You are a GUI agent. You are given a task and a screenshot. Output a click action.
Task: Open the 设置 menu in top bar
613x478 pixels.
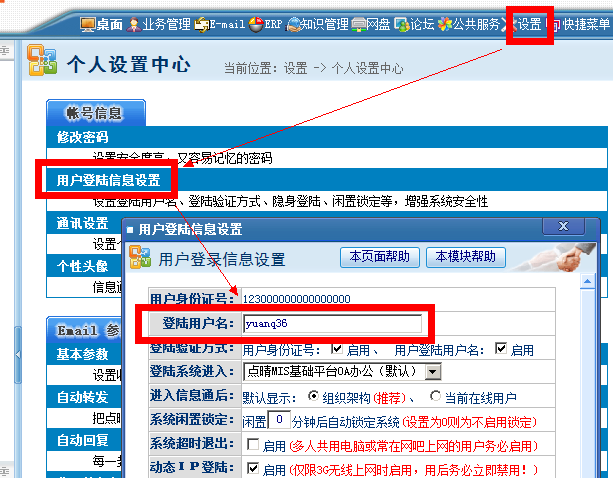tap(528, 24)
